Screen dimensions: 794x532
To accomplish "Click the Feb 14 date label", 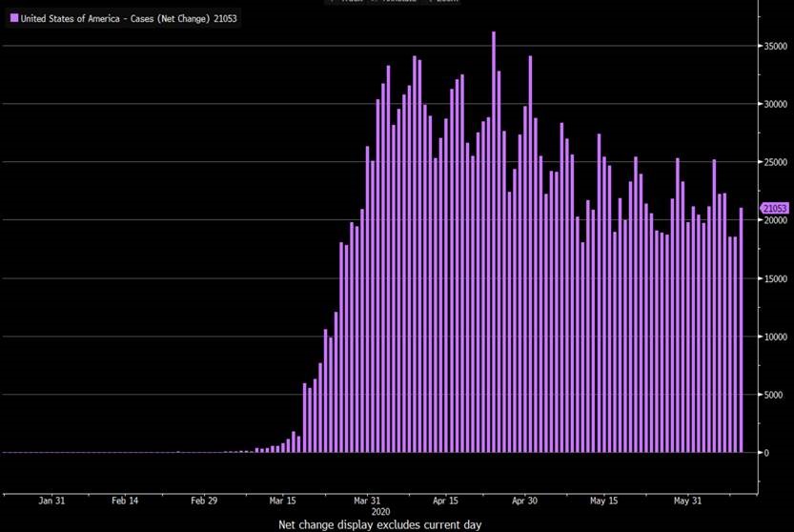I will (x=126, y=500).
